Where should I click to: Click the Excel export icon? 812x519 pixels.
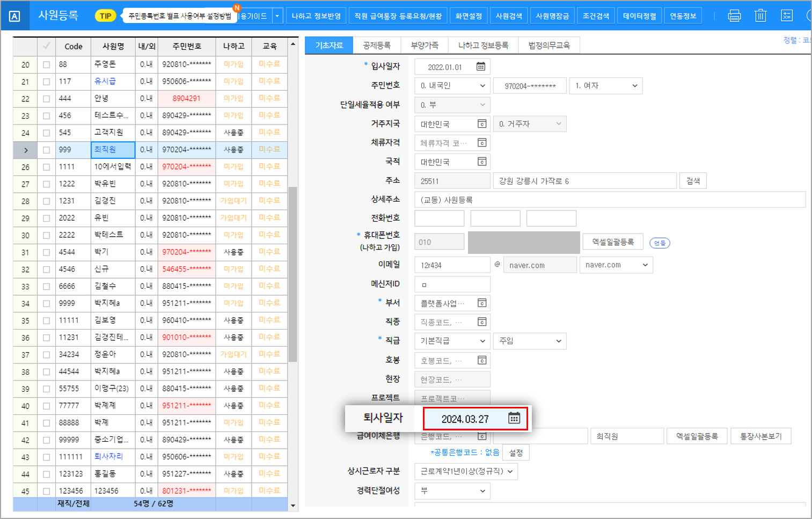[787, 16]
